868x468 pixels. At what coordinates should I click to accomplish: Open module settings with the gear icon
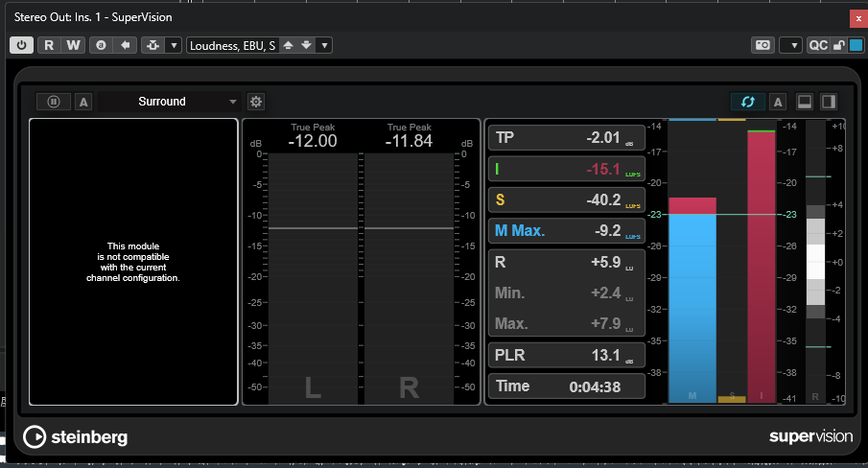(256, 102)
